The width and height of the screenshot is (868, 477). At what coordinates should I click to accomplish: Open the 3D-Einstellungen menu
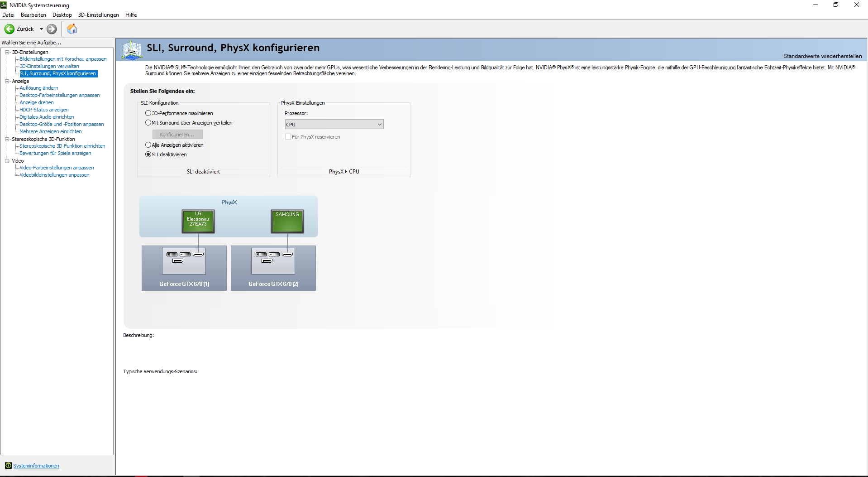point(99,15)
